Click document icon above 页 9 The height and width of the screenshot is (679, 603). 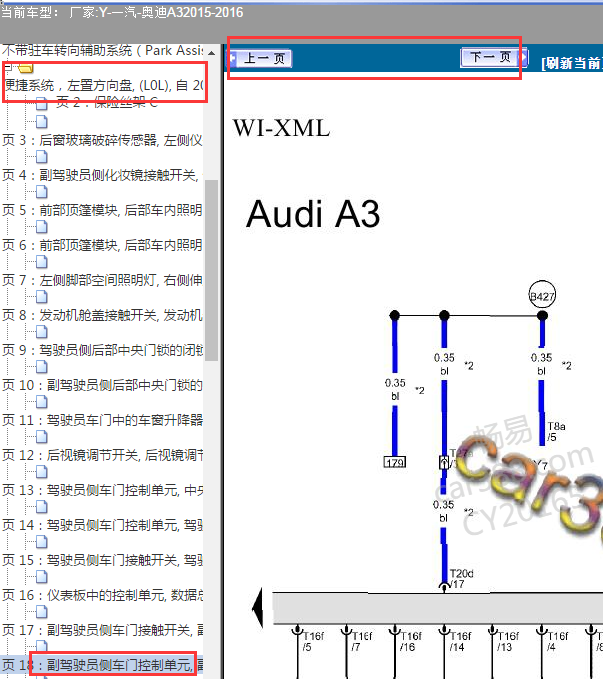click(42, 332)
